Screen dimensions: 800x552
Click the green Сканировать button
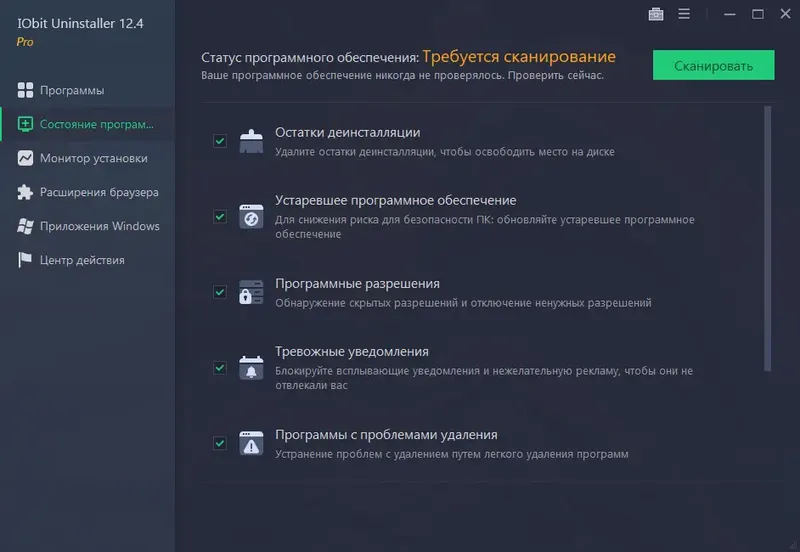[713, 65]
